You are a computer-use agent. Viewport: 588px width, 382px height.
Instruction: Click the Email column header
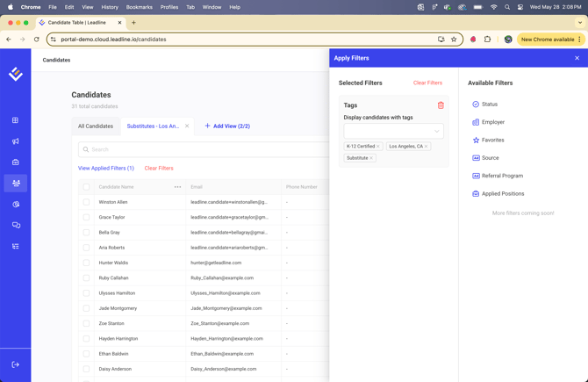pos(197,187)
